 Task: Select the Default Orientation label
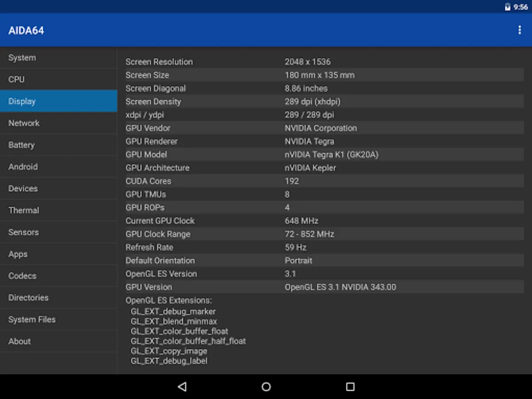(x=160, y=261)
